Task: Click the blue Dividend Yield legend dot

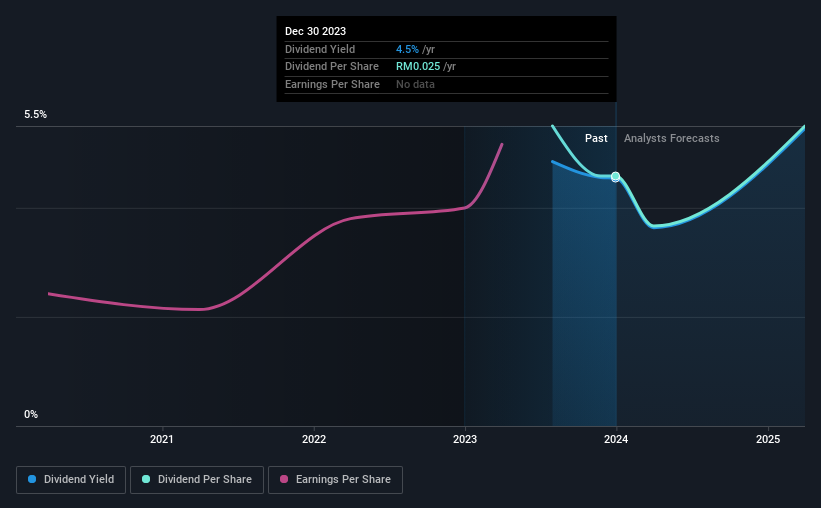Action: coord(32,479)
